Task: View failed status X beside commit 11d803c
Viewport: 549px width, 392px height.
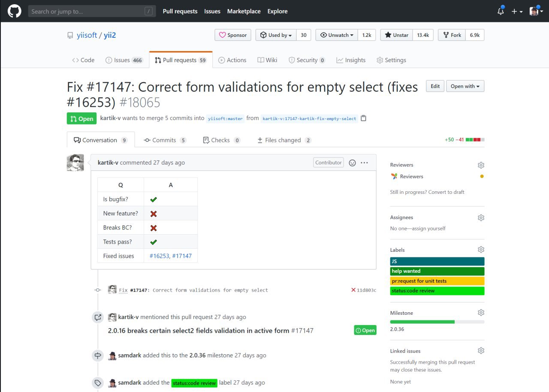Action: tap(353, 290)
